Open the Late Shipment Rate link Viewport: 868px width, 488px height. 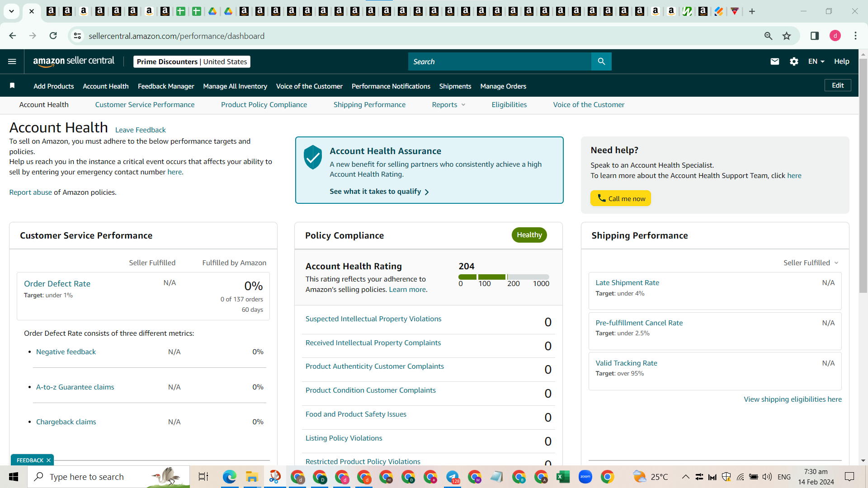pyautogui.click(x=627, y=283)
